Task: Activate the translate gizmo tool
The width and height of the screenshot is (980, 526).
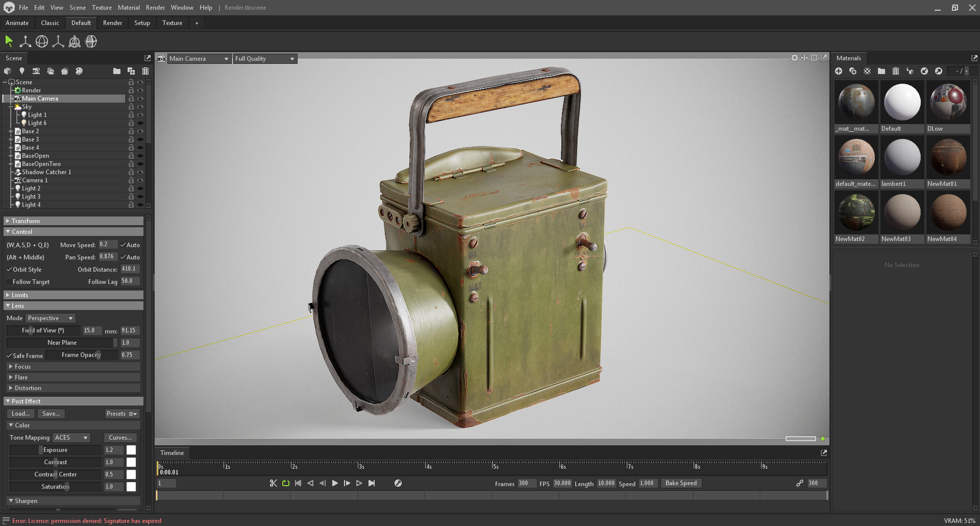Action: pyautogui.click(x=25, y=41)
